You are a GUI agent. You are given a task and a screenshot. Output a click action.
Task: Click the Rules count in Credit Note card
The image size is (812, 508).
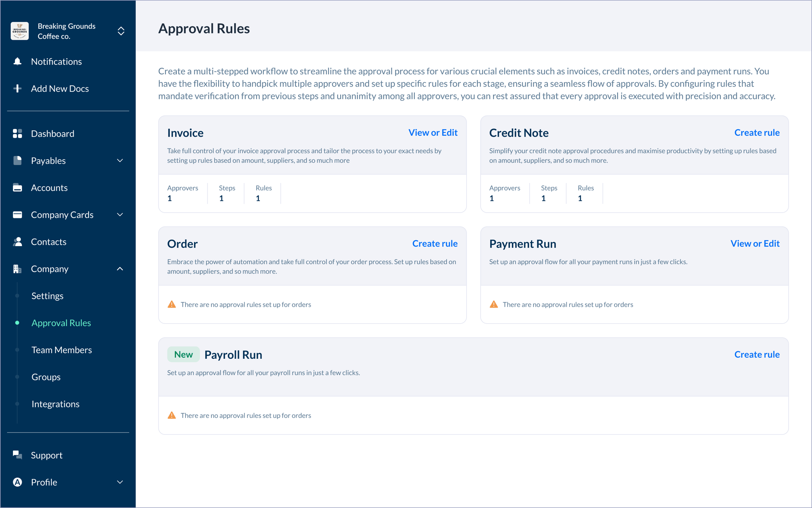click(580, 198)
